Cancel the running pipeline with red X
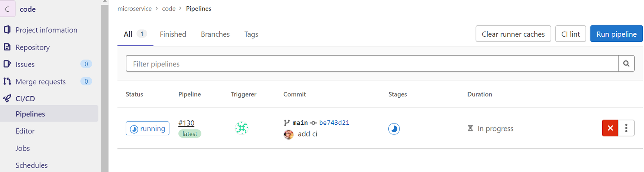Viewport: 644px width, 172px height. tap(610, 128)
